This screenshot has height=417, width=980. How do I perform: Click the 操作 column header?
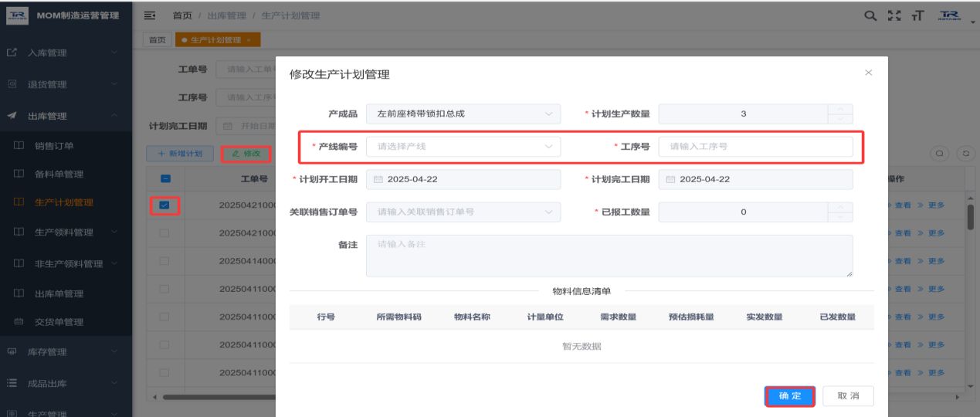pos(895,179)
